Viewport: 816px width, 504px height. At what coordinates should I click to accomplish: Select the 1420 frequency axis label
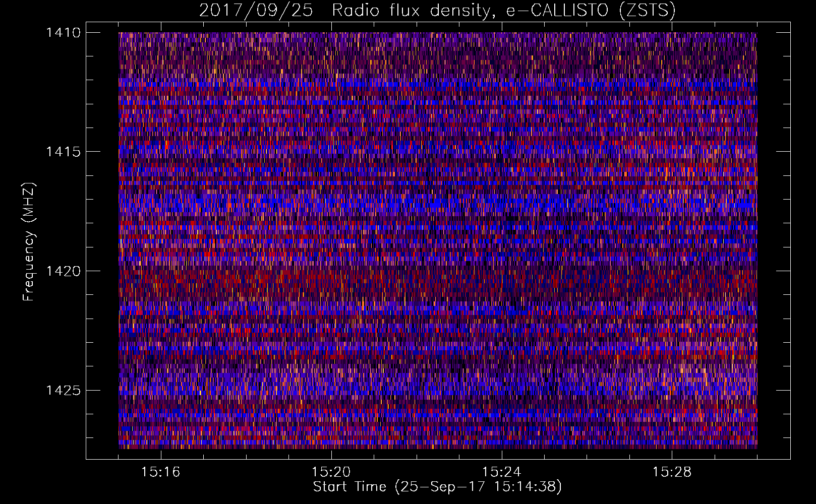[63, 271]
